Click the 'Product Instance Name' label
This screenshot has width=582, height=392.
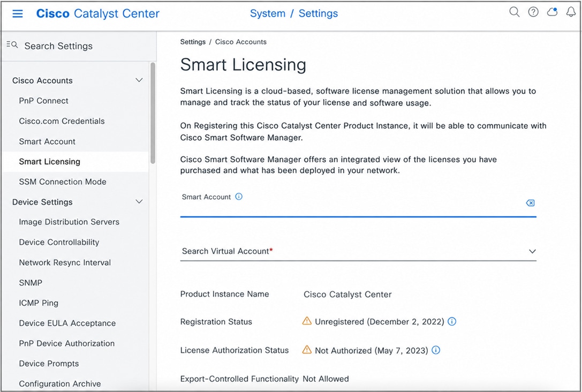coord(224,294)
